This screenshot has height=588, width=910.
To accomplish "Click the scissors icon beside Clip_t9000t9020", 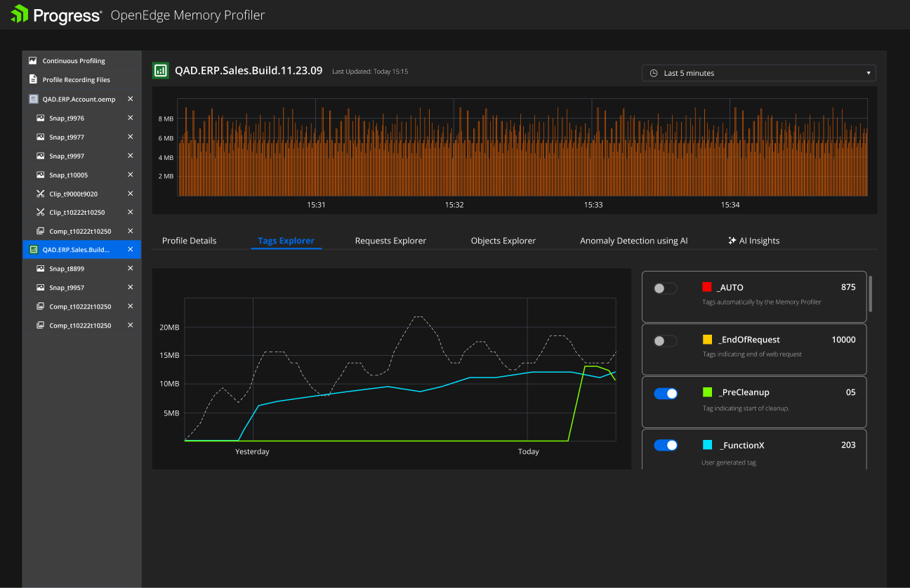I will coord(41,194).
